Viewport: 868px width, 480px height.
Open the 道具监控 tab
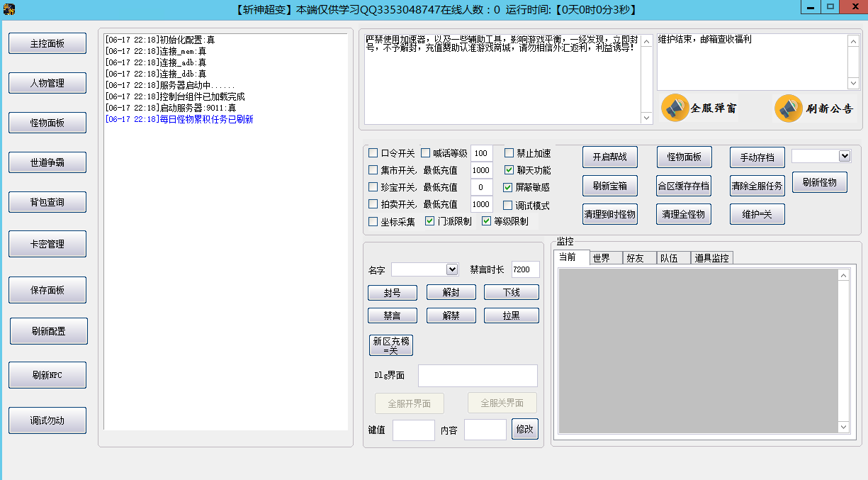711,258
